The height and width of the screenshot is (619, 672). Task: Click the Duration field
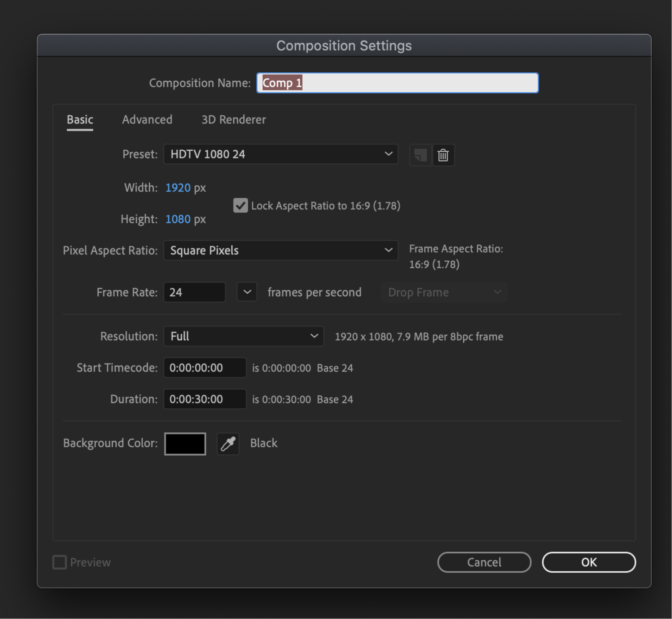pyautogui.click(x=205, y=399)
